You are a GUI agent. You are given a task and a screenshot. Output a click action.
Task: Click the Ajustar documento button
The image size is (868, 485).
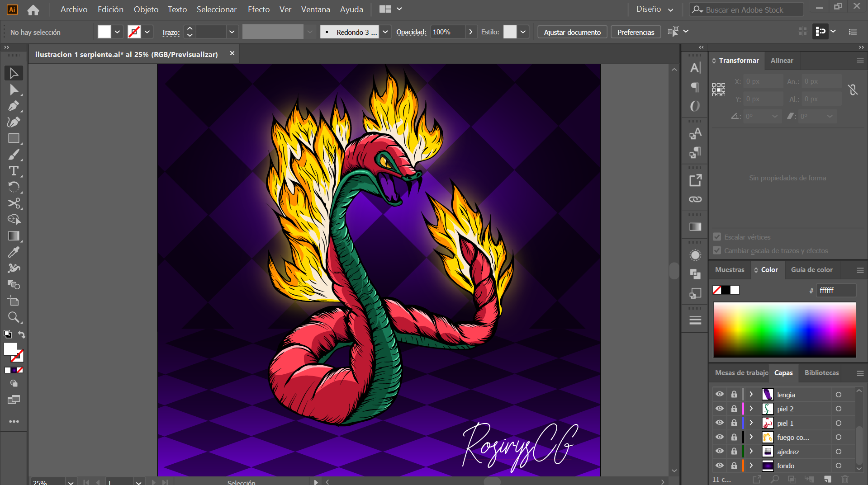(x=572, y=32)
